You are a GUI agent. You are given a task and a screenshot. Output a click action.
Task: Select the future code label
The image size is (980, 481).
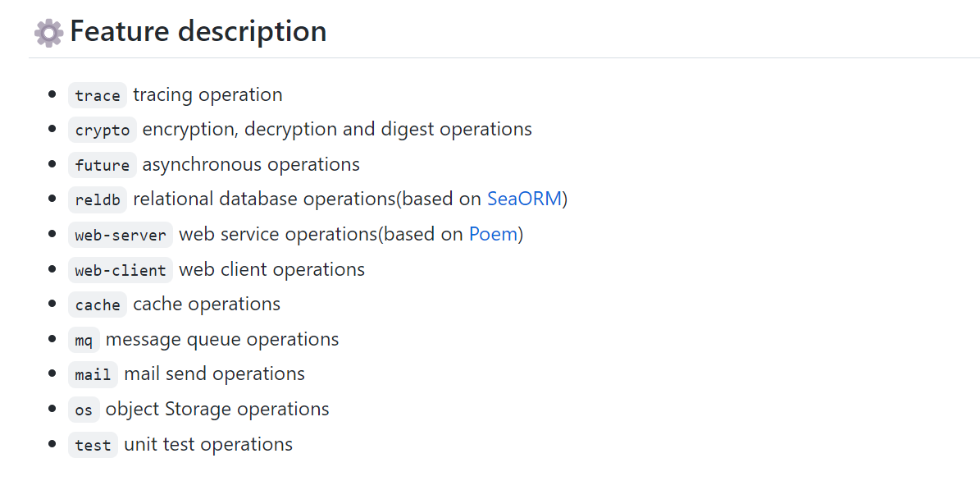pyautogui.click(x=103, y=165)
